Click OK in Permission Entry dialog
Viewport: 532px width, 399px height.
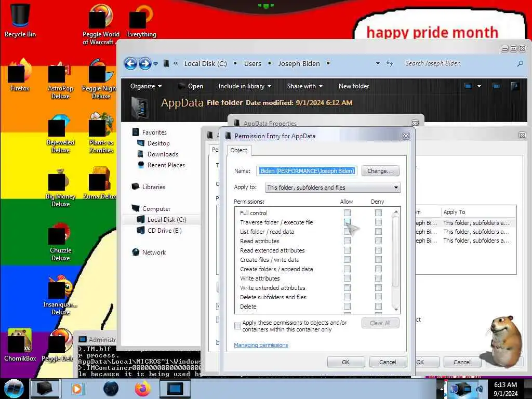345,362
